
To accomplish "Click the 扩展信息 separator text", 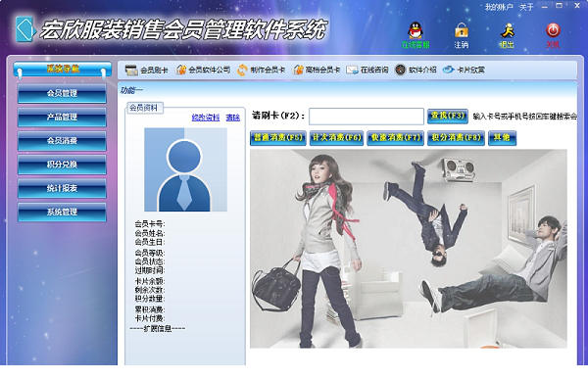I will point(158,328).
